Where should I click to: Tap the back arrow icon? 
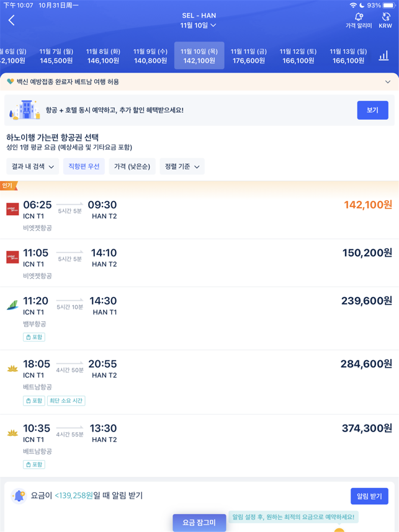12,20
